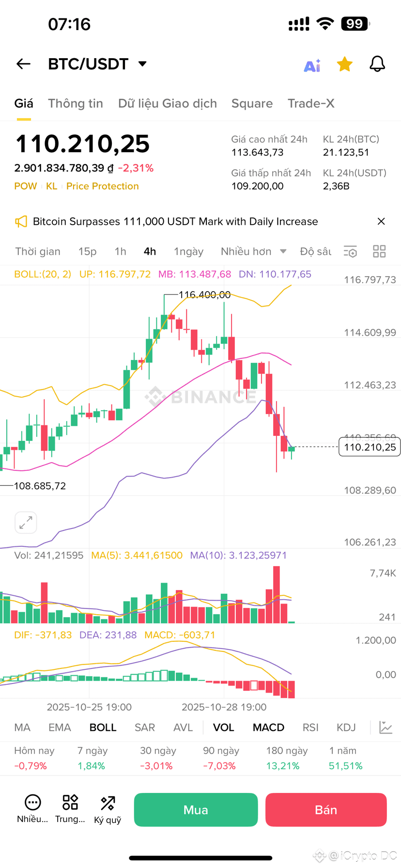The width and height of the screenshot is (401, 868).
Task: Tap the announcement megaphone icon
Action: 21,222
